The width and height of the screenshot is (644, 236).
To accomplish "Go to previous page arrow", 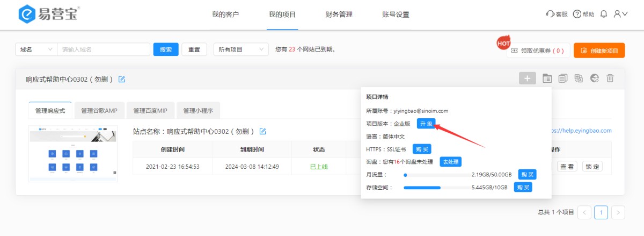I will [x=585, y=212].
